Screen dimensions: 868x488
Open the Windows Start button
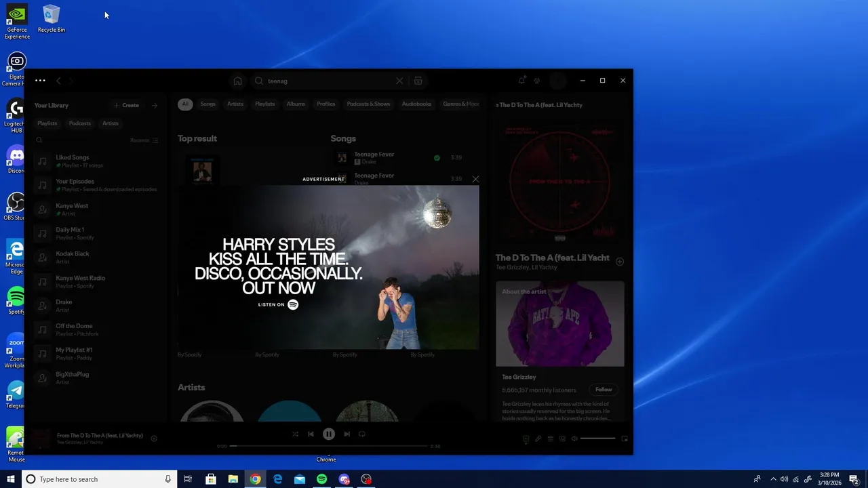click(x=11, y=479)
